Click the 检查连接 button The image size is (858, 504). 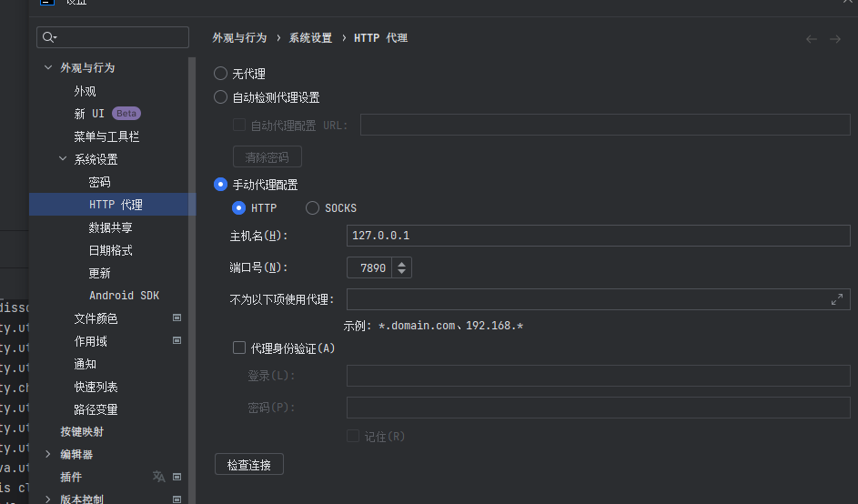tap(249, 464)
